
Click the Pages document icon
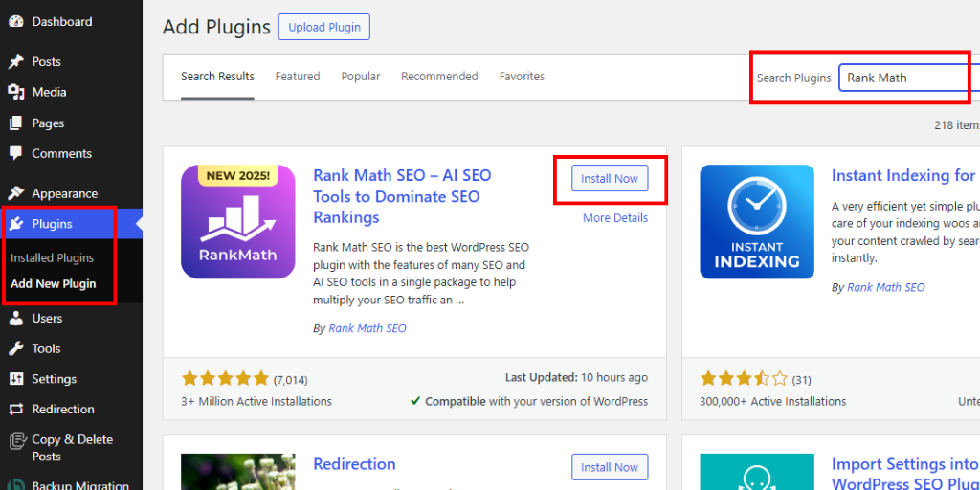click(x=16, y=123)
